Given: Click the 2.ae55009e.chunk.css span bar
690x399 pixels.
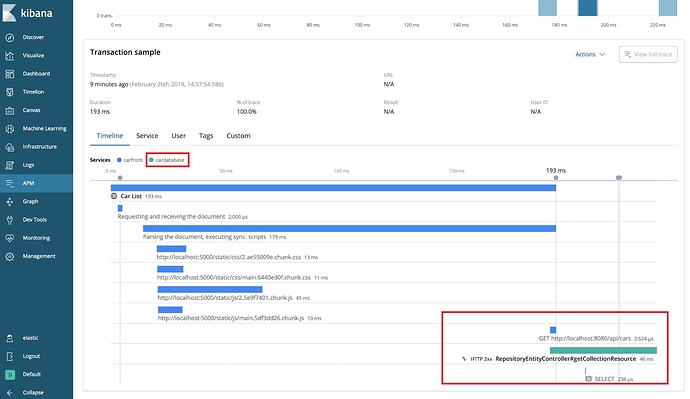Looking at the screenshot, I should [172, 249].
